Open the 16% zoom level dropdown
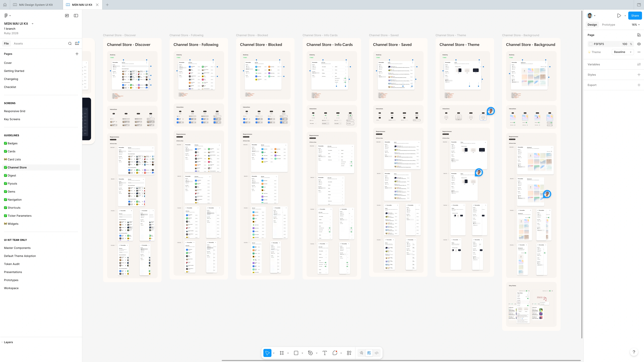 [x=635, y=25]
